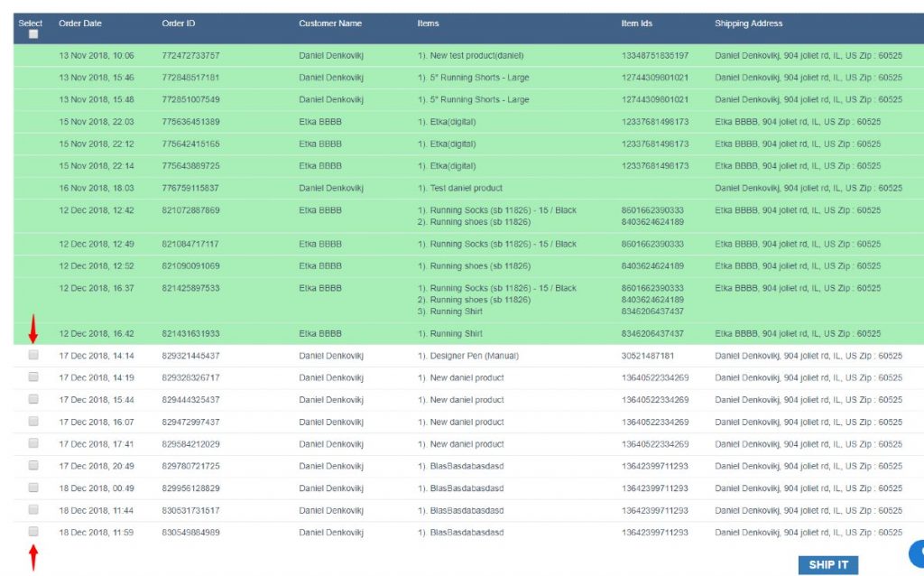Toggle the select-all checkbox in the header
The height and width of the screenshot is (576, 924).
tap(32, 33)
